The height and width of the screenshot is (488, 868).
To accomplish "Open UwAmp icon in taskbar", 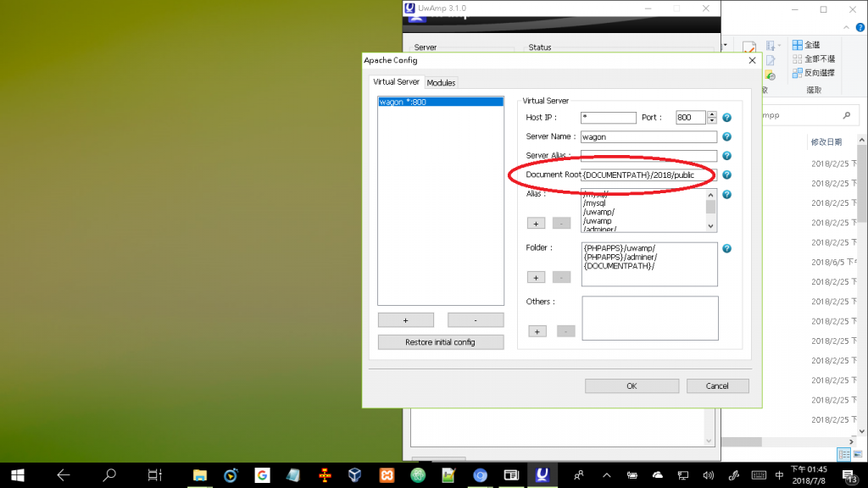I will 542,475.
